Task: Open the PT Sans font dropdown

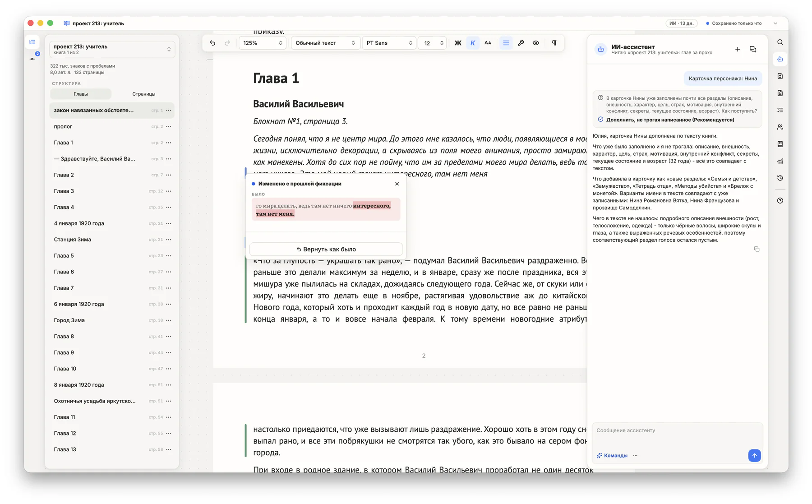Action: pos(389,43)
